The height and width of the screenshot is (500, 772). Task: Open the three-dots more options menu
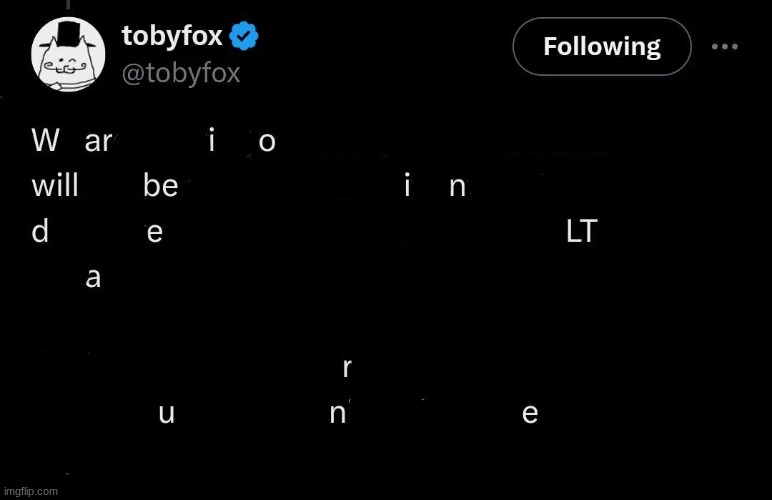pos(725,46)
